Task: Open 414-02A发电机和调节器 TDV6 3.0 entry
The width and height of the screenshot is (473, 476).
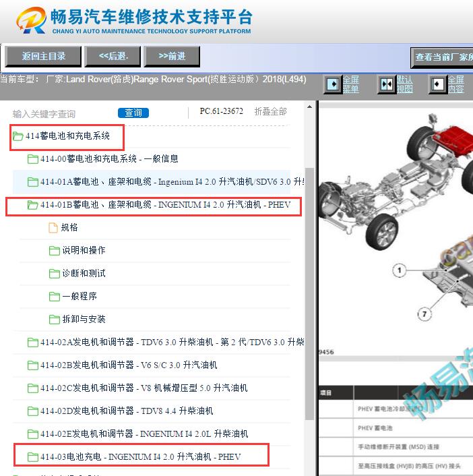Action: [x=172, y=342]
